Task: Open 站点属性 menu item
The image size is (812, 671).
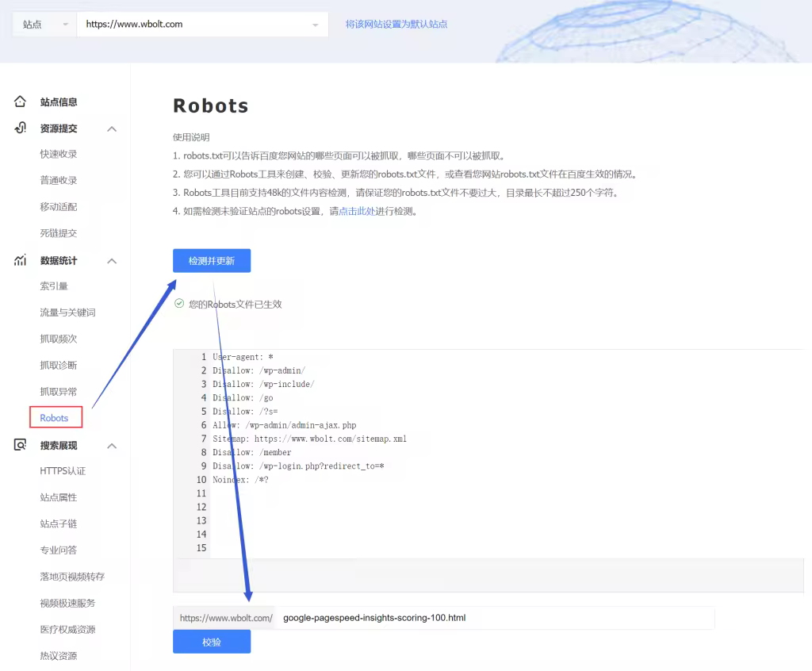Action: point(59,497)
